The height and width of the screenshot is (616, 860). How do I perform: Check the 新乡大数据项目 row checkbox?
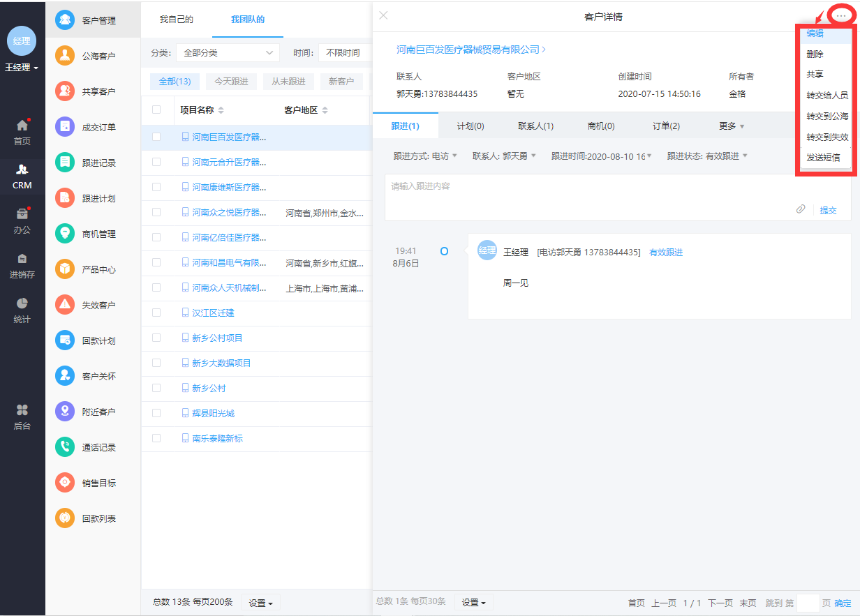[156, 363]
